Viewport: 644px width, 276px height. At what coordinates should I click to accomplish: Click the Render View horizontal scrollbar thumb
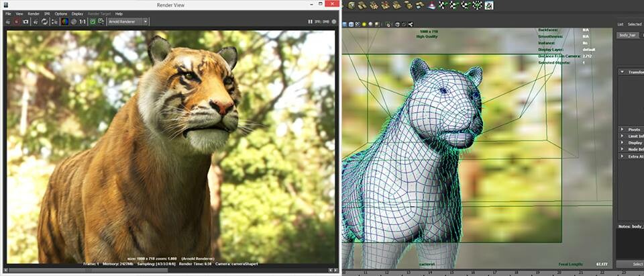(89, 270)
